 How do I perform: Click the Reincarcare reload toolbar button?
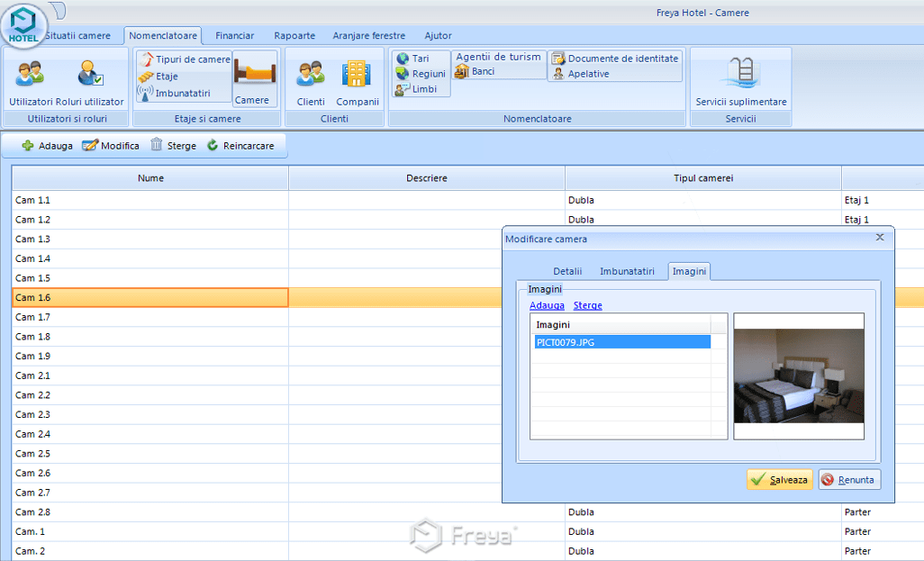click(x=240, y=146)
